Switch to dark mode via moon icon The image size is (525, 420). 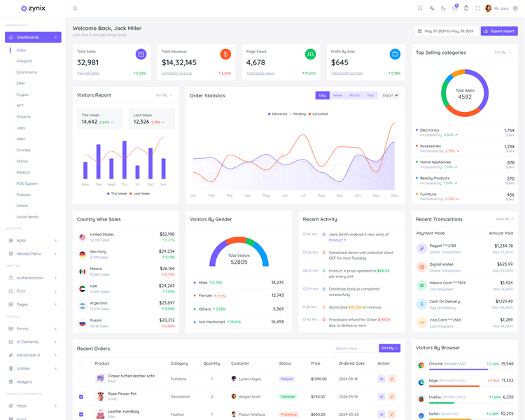click(x=443, y=8)
